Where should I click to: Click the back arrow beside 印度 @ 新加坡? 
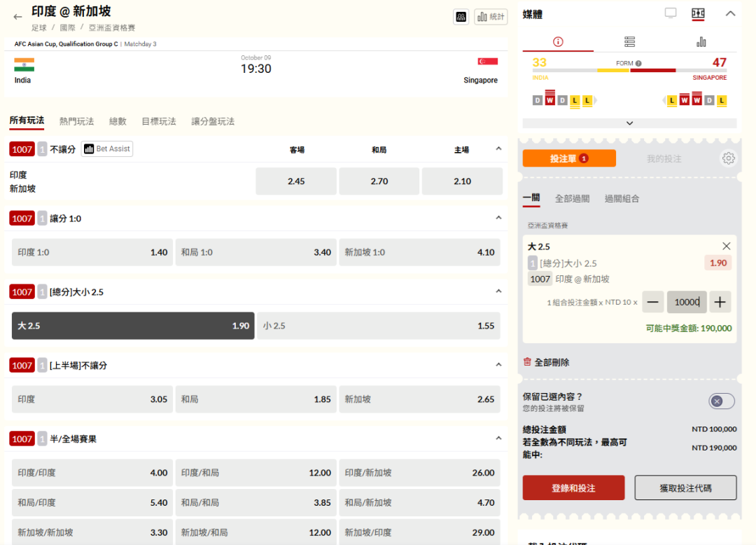pyautogui.click(x=18, y=17)
